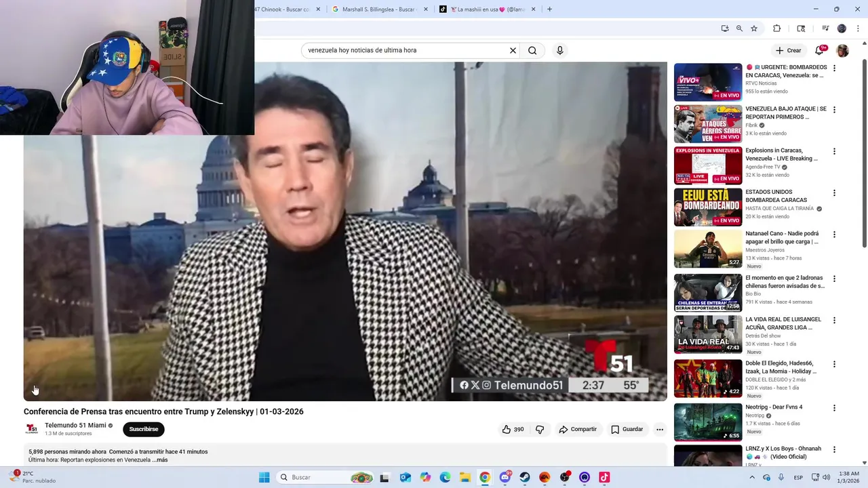Screen dimensions: 868x488
Task: Open the Chrome three-dot menu
Action: click(858, 28)
